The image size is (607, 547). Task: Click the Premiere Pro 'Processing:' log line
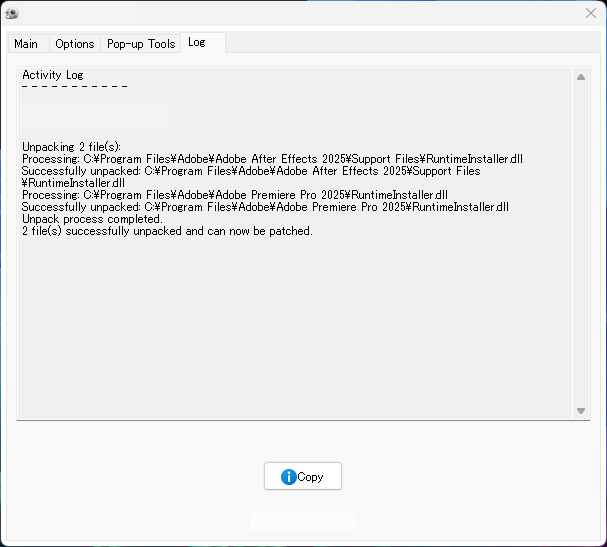[x=235, y=195]
